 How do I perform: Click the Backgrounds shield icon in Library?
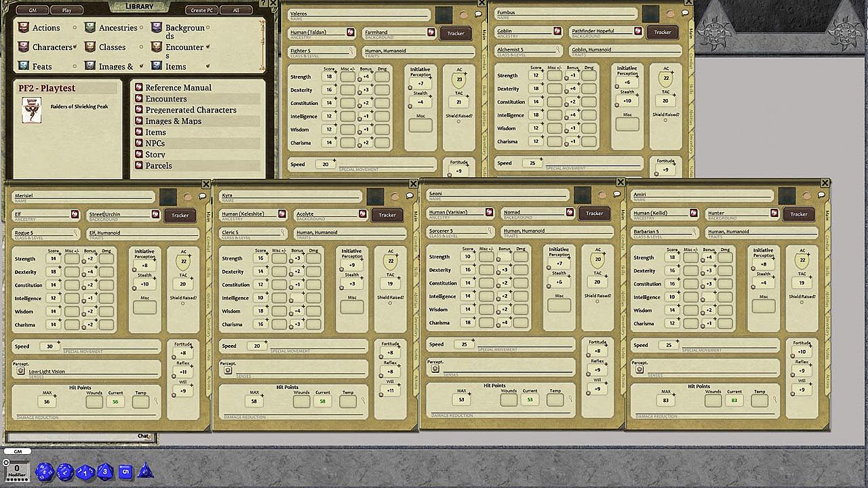pos(157,28)
